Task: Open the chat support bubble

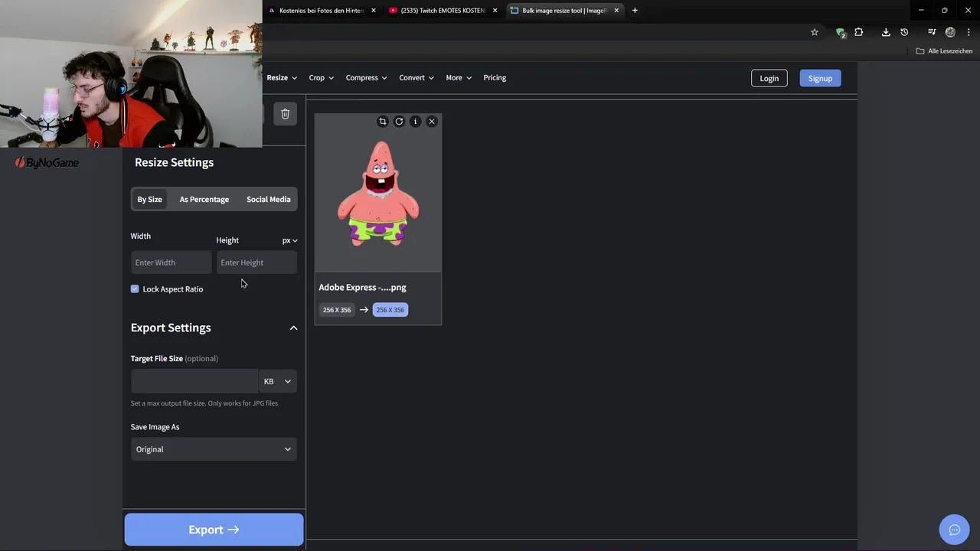Action: pyautogui.click(x=955, y=530)
